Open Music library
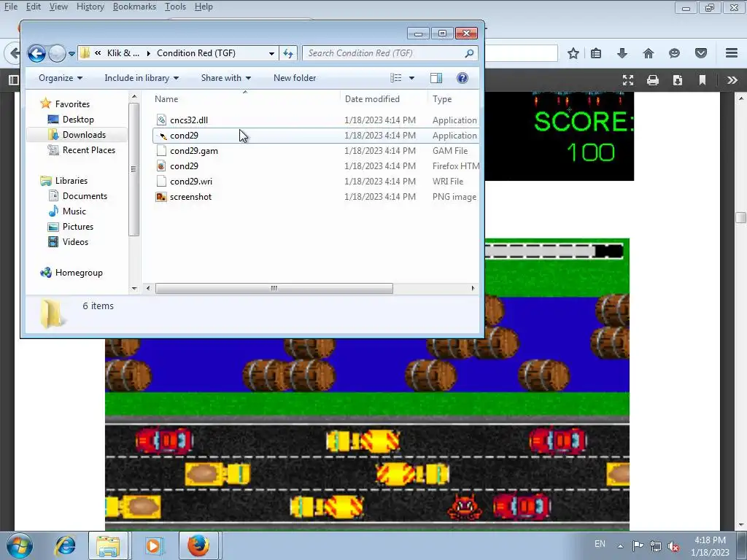 [x=74, y=211]
